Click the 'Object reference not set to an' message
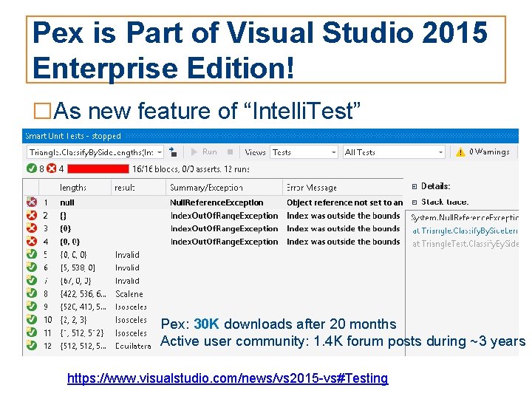Viewport: 532px width, 399px height. pyautogui.click(x=344, y=202)
